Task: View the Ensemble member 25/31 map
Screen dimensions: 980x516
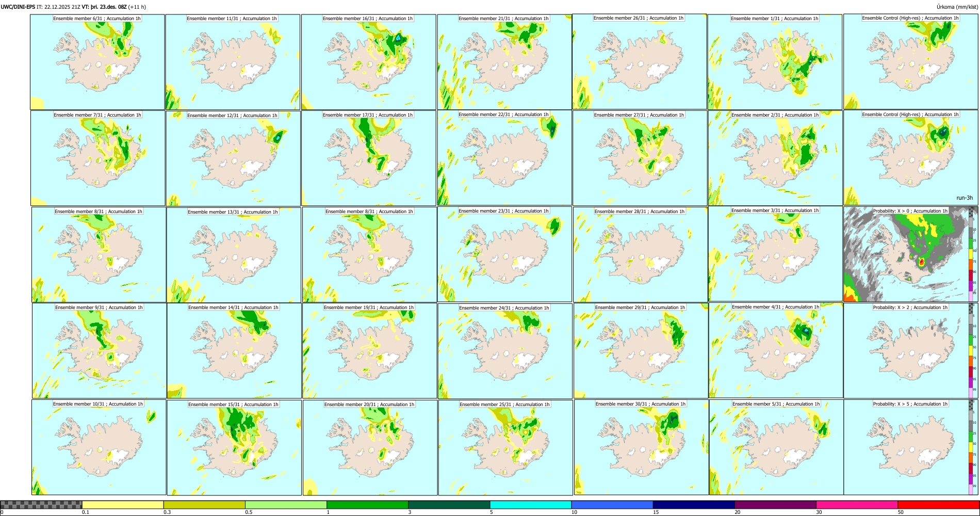Action: tap(505, 448)
